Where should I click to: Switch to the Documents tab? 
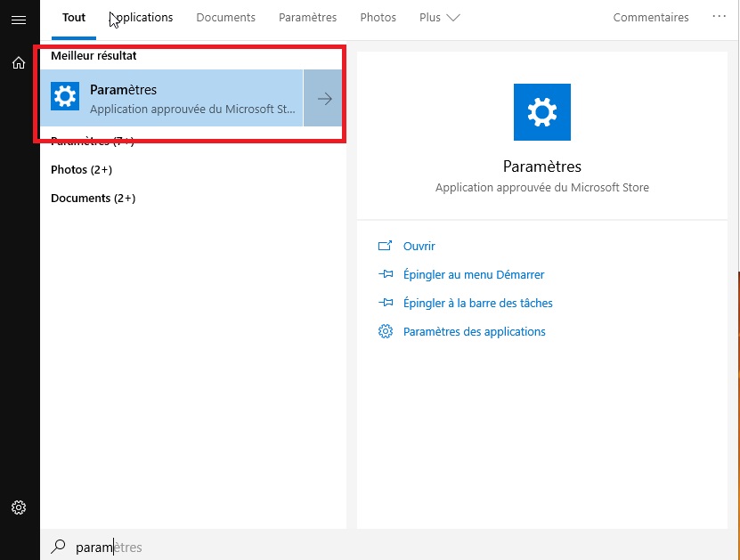(225, 18)
